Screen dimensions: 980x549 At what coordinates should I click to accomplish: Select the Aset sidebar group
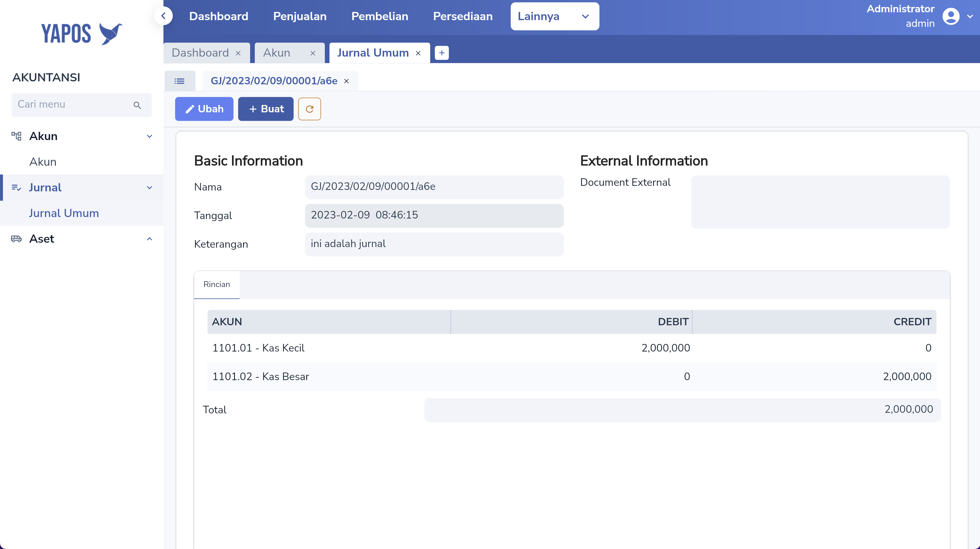[82, 239]
